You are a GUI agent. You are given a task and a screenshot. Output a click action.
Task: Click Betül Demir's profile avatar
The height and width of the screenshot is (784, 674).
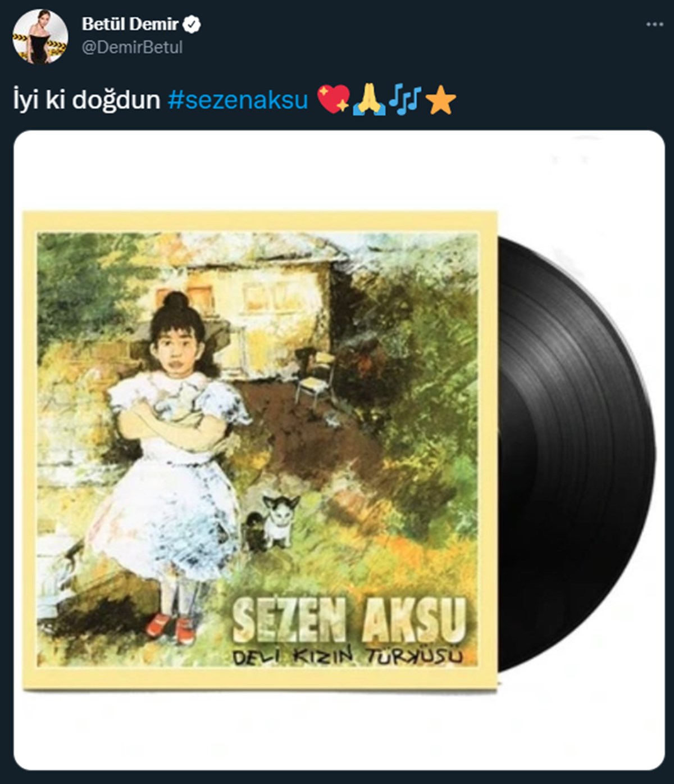tap(40, 37)
